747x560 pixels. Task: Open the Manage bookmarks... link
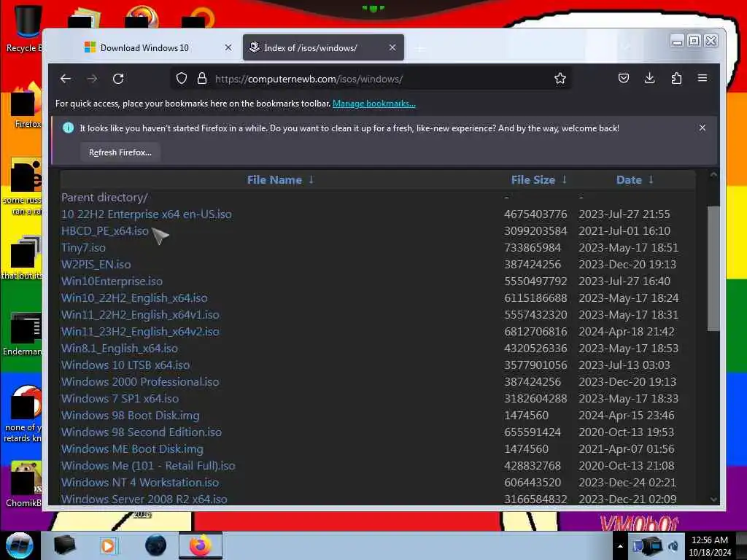374,104
